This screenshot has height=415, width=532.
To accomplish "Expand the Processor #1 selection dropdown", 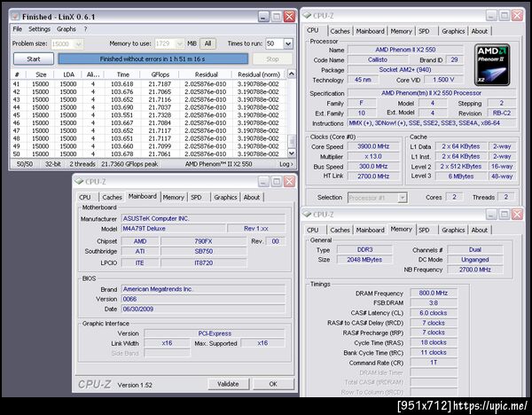I will click(x=403, y=198).
